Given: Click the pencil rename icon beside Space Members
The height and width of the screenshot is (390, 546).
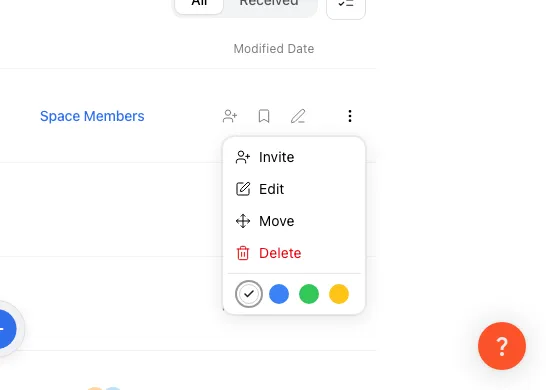Looking at the screenshot, I should 298,116.
